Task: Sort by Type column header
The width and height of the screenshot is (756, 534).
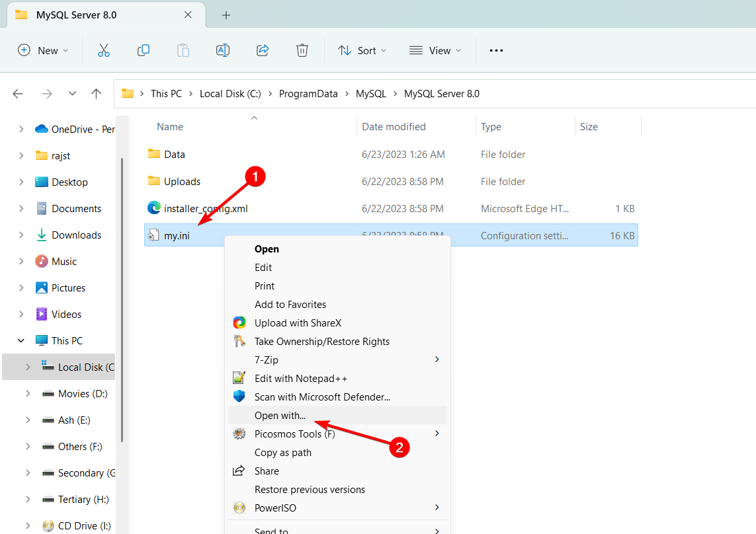Action: (491, 127)
